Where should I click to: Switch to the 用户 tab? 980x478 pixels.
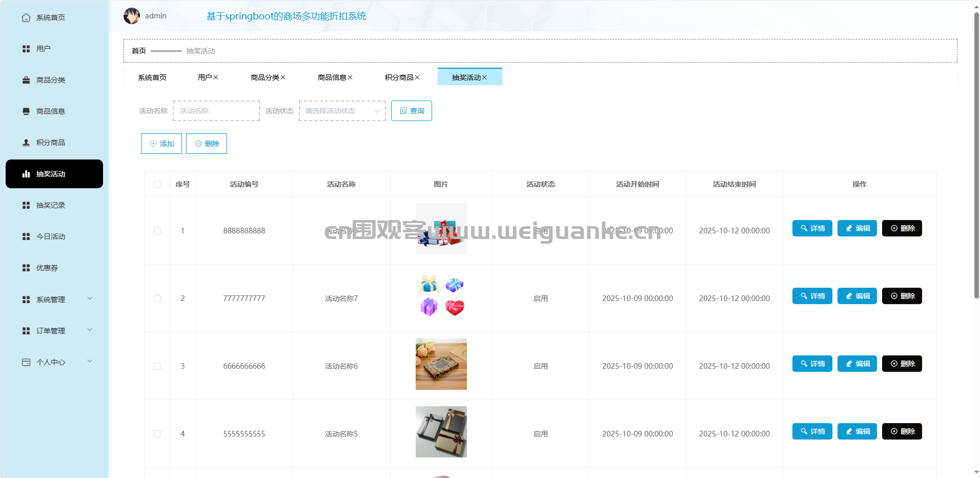(205, 77)
